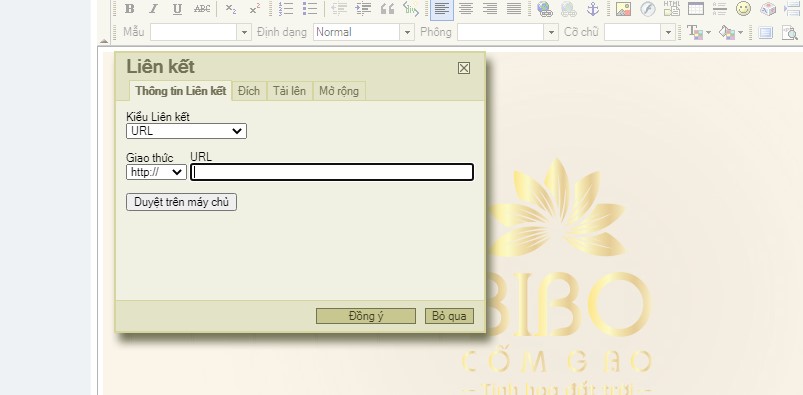Click Duyệt trên máy chủ button
The image size is (803, 395).
[181, 202]
